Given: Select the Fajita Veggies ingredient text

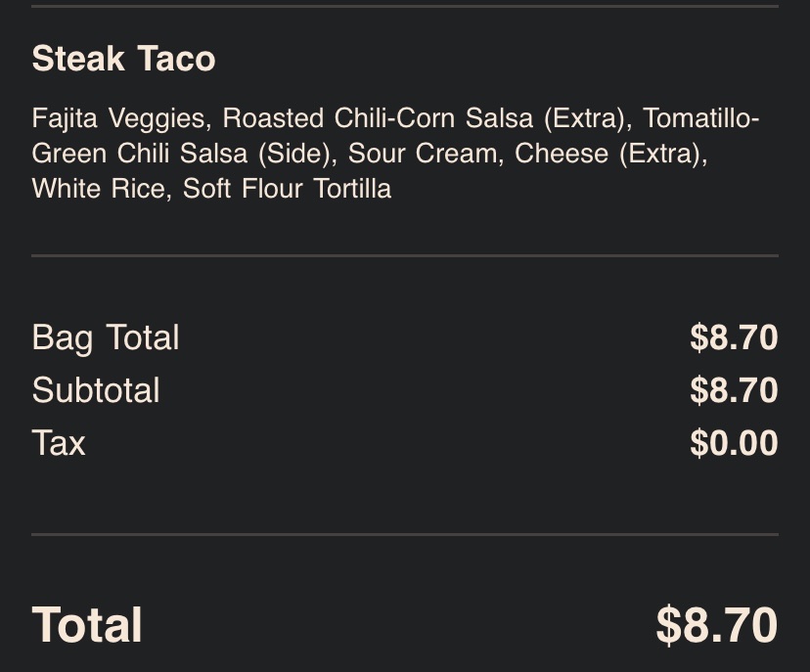Looking at the screenshot, I should coord(117,118).
